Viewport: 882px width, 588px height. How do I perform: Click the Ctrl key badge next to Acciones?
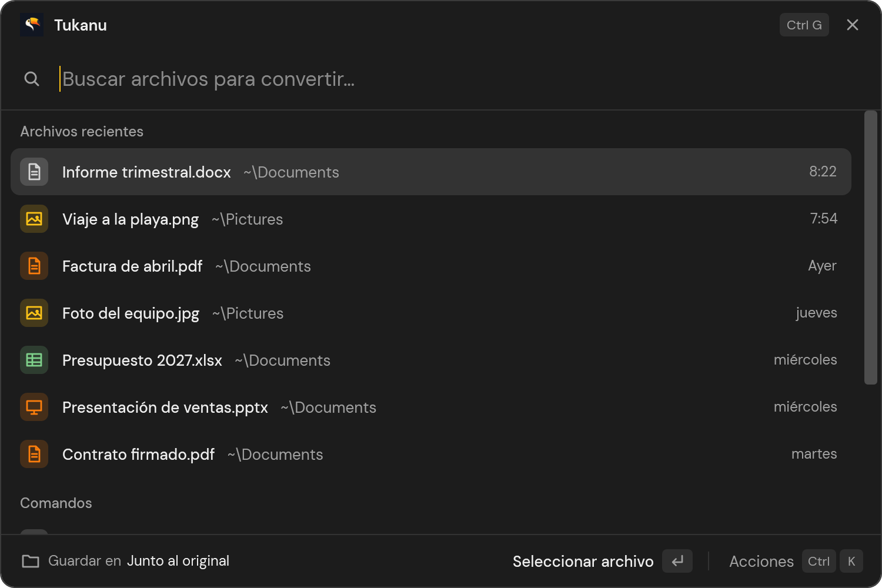818,561
